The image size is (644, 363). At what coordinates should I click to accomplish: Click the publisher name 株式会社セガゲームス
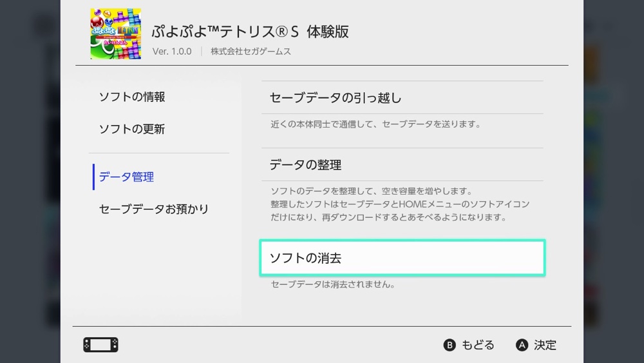251,52
